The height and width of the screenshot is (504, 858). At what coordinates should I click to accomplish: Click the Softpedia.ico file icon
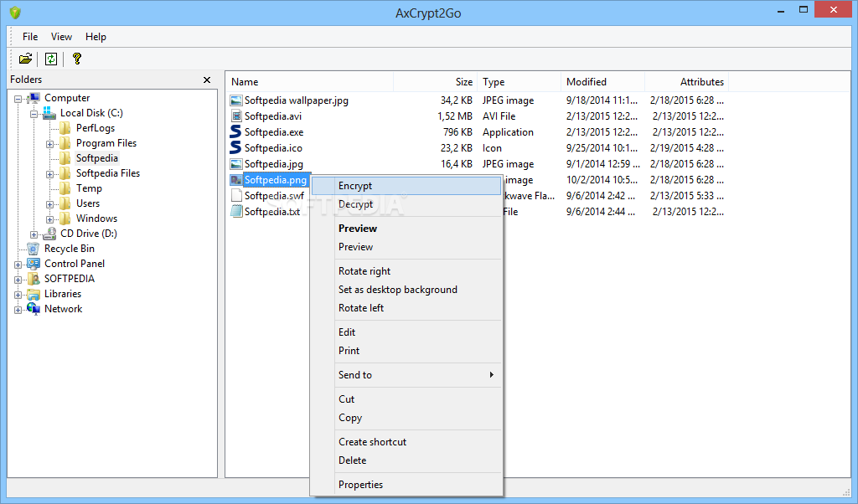pyautogui.click(x=235, y=147)
